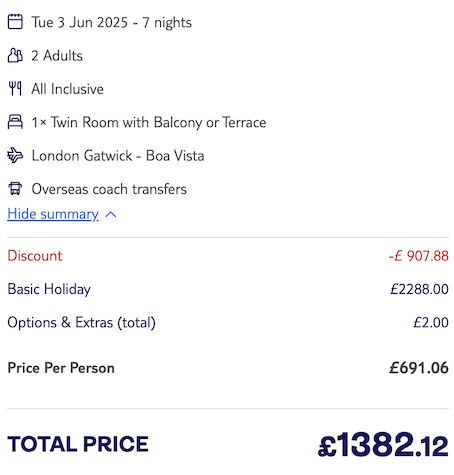This screenshot has width=454, height=475.
Task: Click the Price Per Person amount £691.06
Action: point(419,368)
